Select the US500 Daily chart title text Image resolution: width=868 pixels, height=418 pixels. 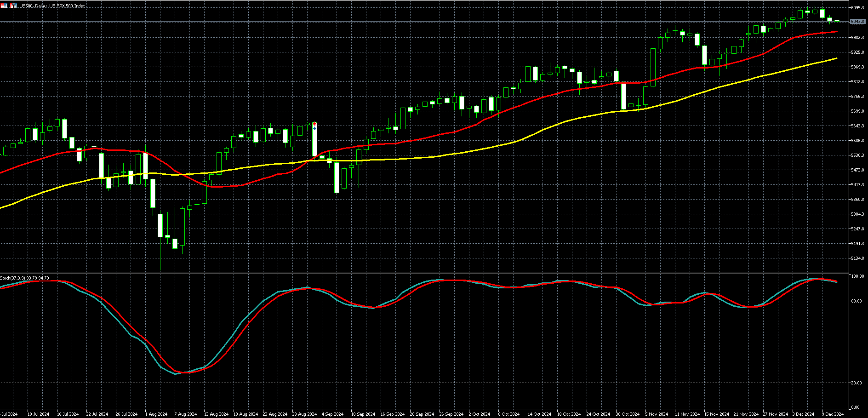coord(52,6)
